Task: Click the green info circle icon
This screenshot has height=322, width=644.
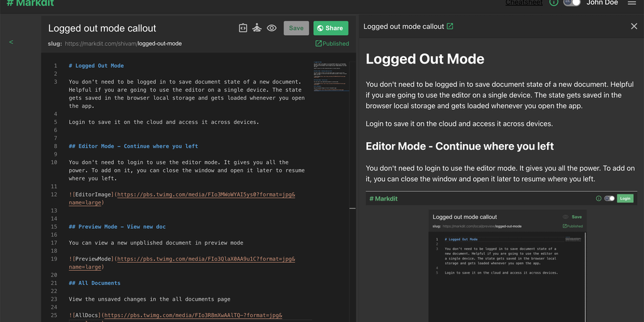Action: coord(554,3)
